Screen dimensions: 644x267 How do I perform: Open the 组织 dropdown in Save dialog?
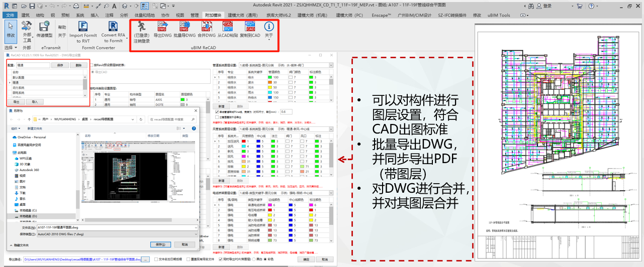(15, 128)
